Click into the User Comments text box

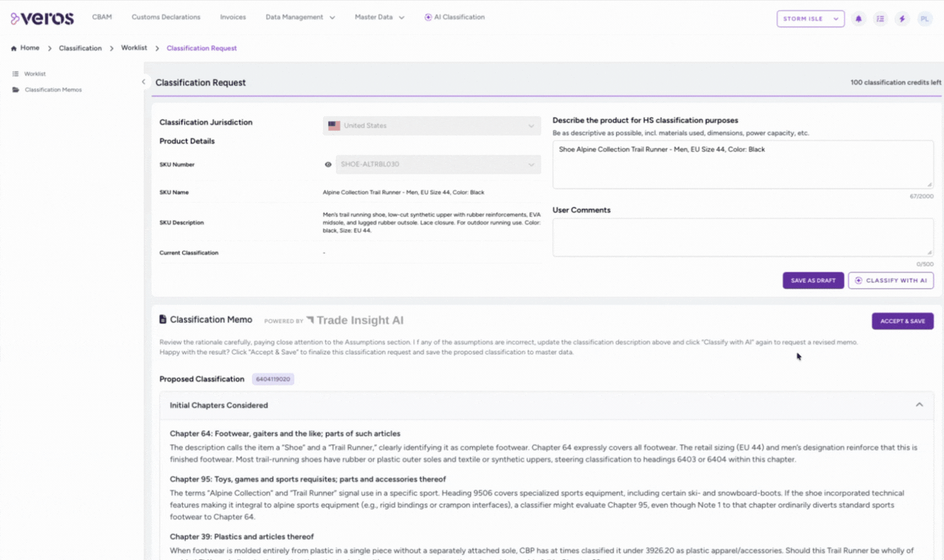pos(742,237)
